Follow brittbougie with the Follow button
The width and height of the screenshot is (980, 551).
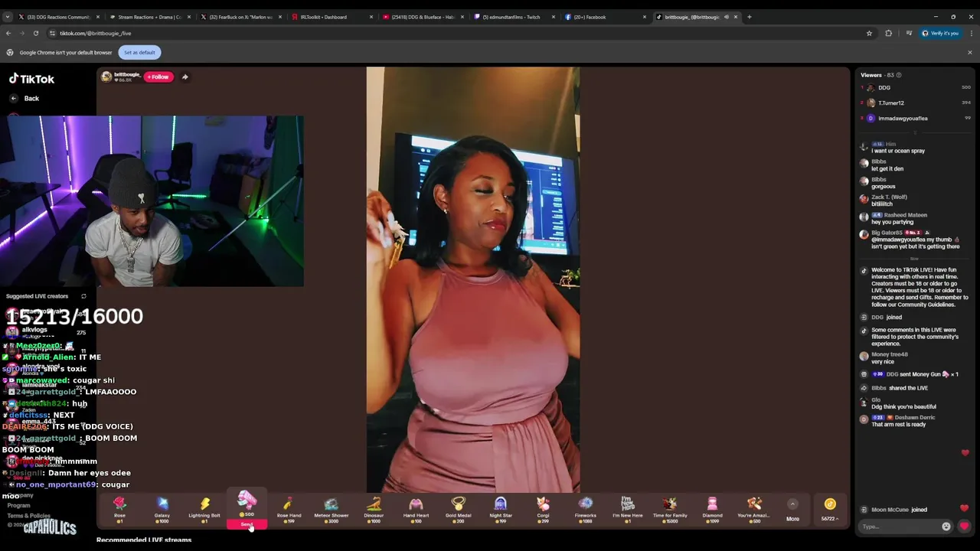click(x=158, y=77)
